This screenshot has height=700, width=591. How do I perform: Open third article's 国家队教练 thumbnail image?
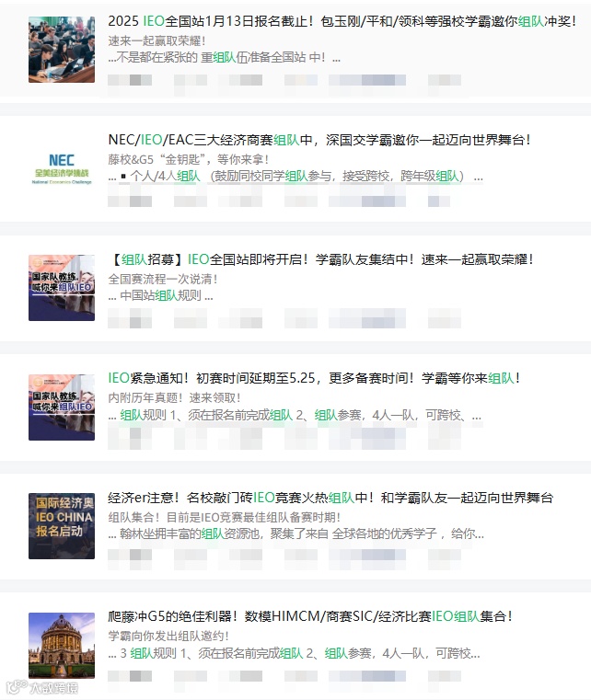pos(62,288)
